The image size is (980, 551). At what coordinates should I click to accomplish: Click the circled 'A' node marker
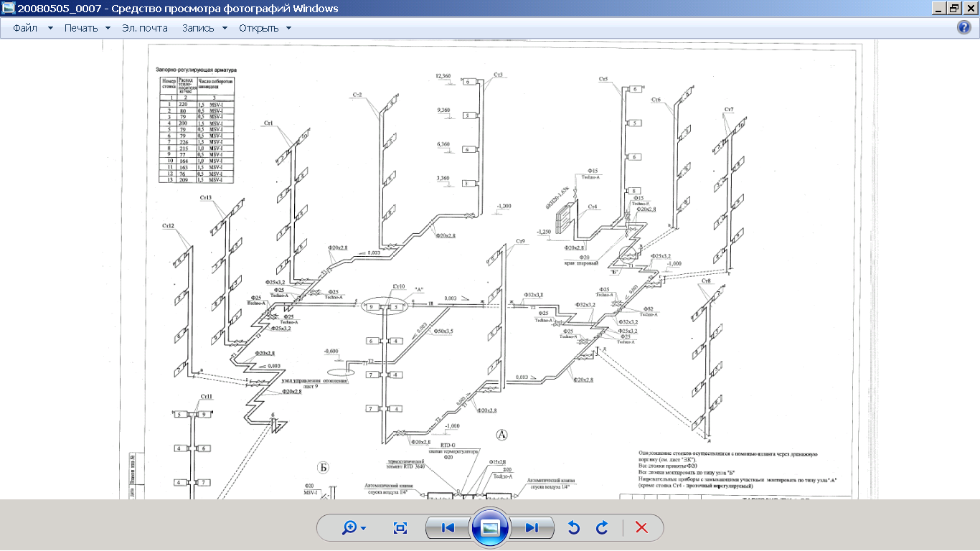click(502, 434)
